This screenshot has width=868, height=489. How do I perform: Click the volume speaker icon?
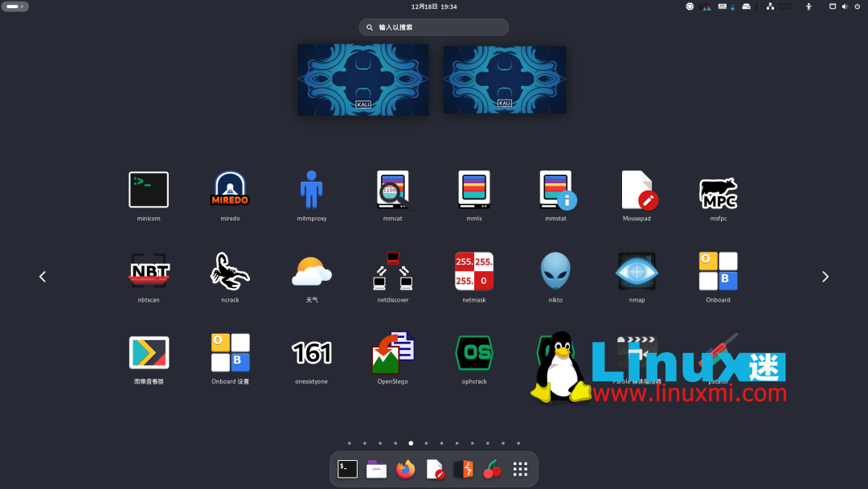845,6
